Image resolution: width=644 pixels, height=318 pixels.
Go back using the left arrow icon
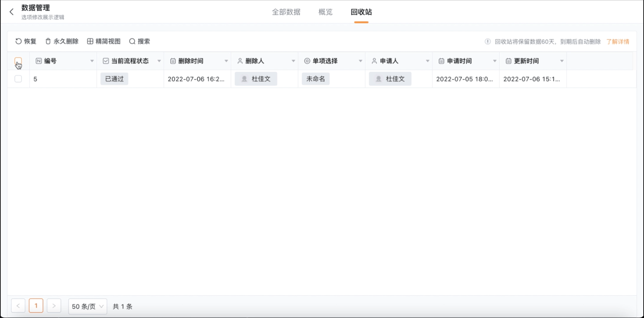pyautogui.click(x=11, y=12)
